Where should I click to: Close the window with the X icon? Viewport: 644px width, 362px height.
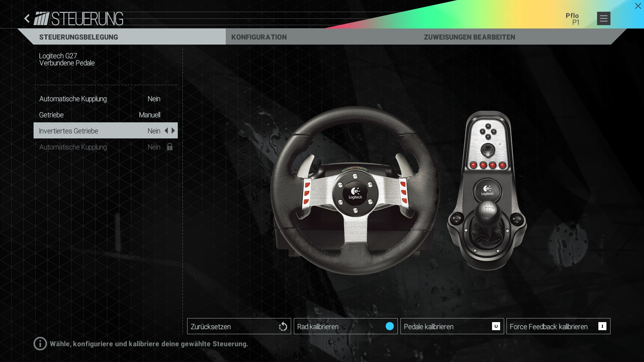pyautogui.click(x=638, y=6)
